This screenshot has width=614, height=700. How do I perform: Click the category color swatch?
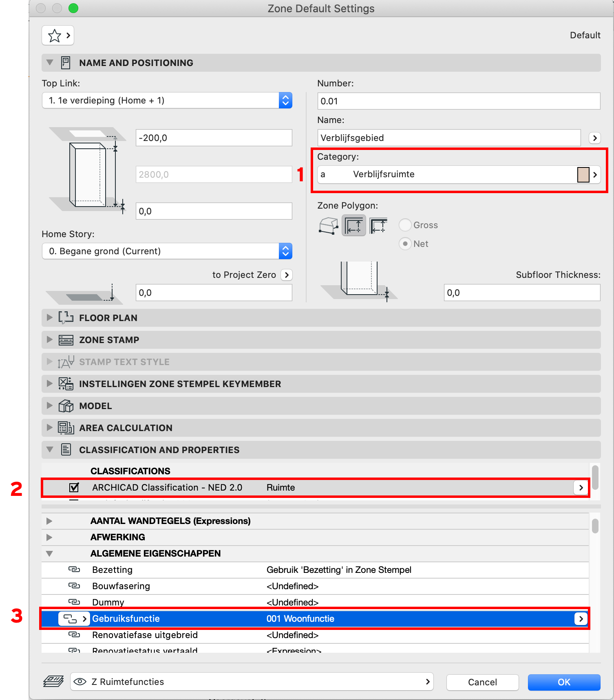click(x=583, y=175)
